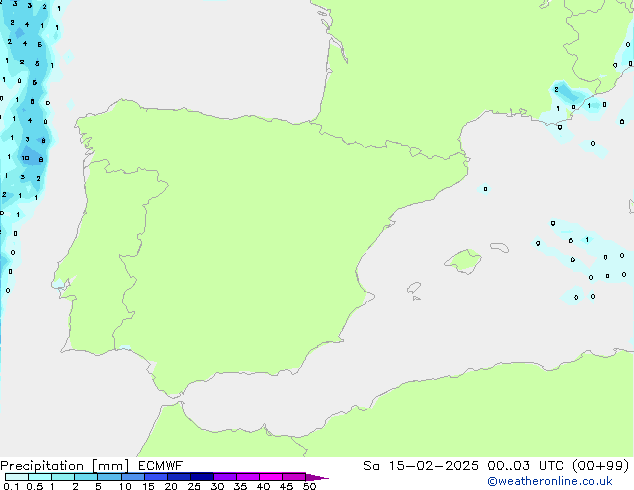Click the '50' legend scale label
The height and width of the screenshot is (490, 634).
click(309, 486)
